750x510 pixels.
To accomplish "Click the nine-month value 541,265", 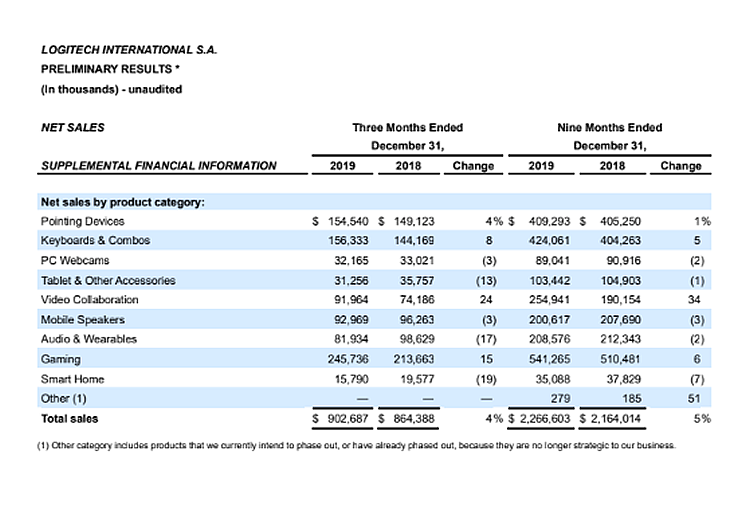I will 550,359.
